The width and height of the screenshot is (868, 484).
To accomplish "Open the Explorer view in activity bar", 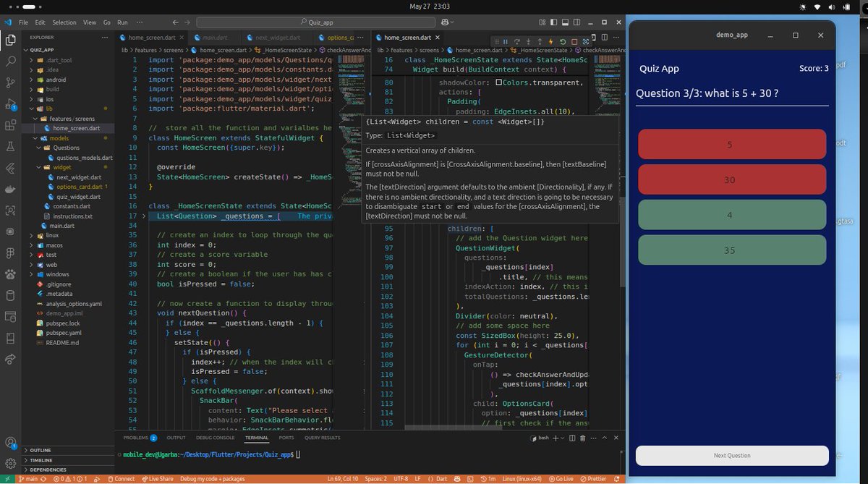I will [x=11, y=40].
